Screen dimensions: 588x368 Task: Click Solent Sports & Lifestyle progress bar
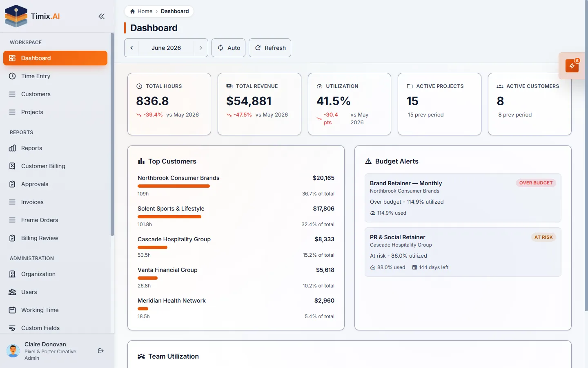pyautogui.click(x=169, y=217)
